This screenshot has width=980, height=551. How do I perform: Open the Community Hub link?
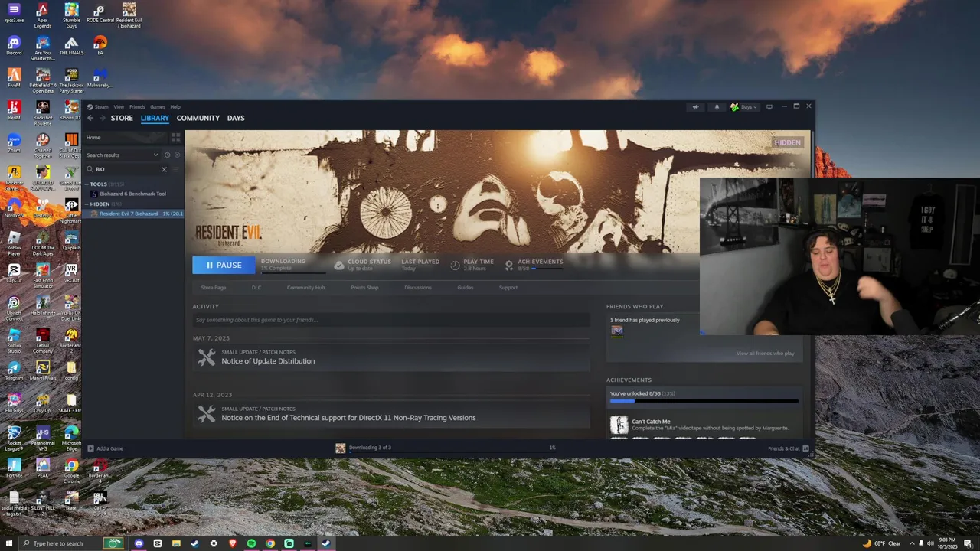[305, 288]
